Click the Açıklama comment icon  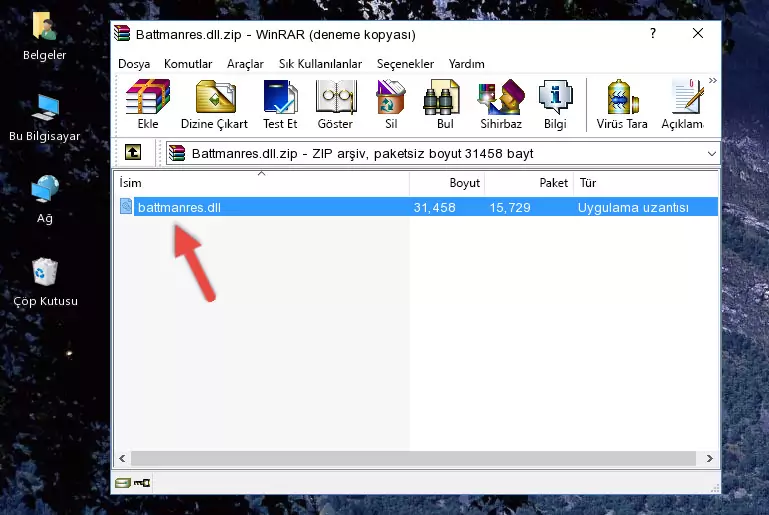point(683,104)
